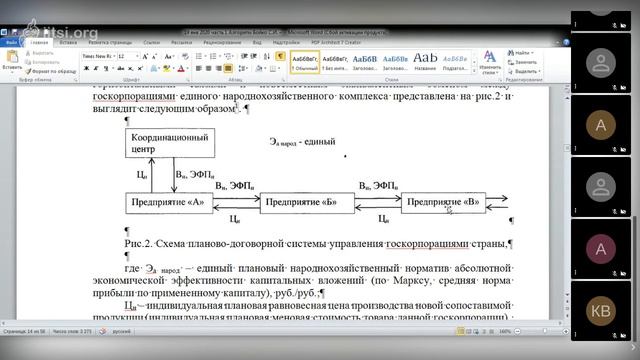Click the spell-check status icon in status bar
The height and width of the screenshot is (360, 640).
click(103, 331)
